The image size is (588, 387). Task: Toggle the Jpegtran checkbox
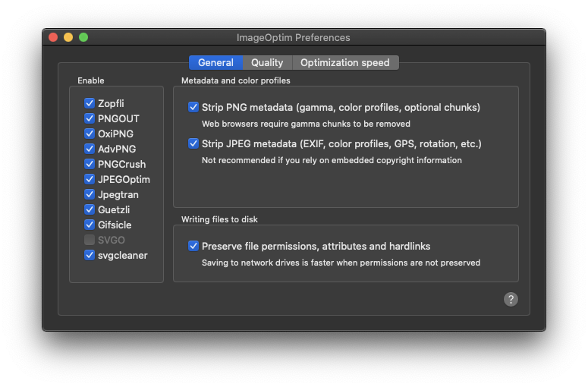(x=90, y=194)
